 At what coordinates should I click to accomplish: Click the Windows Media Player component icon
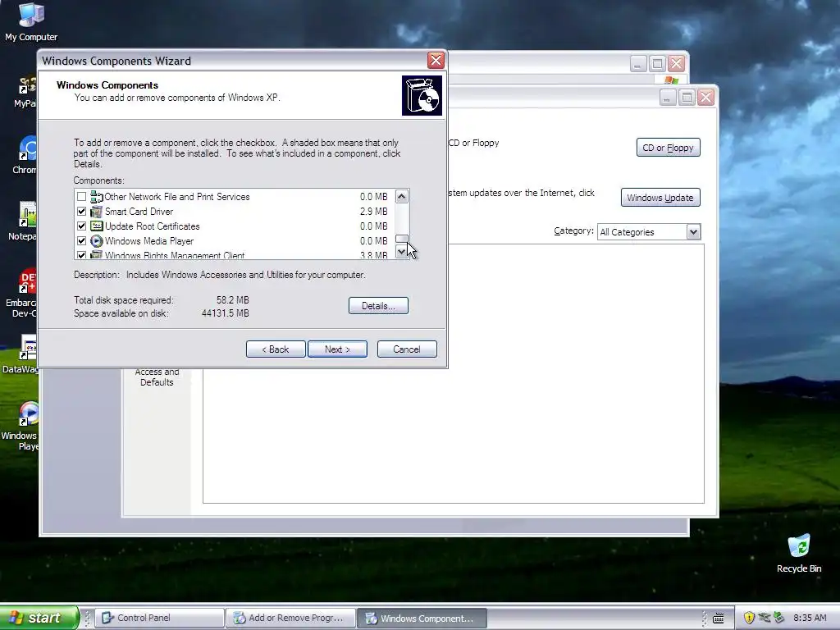coord(97,241)
